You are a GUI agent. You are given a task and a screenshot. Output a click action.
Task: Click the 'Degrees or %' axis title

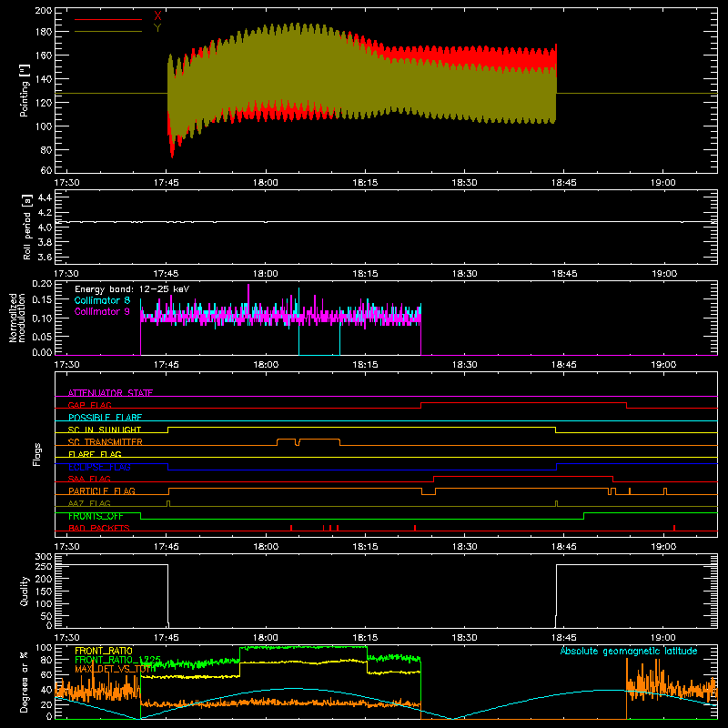(x=25, y=682)
